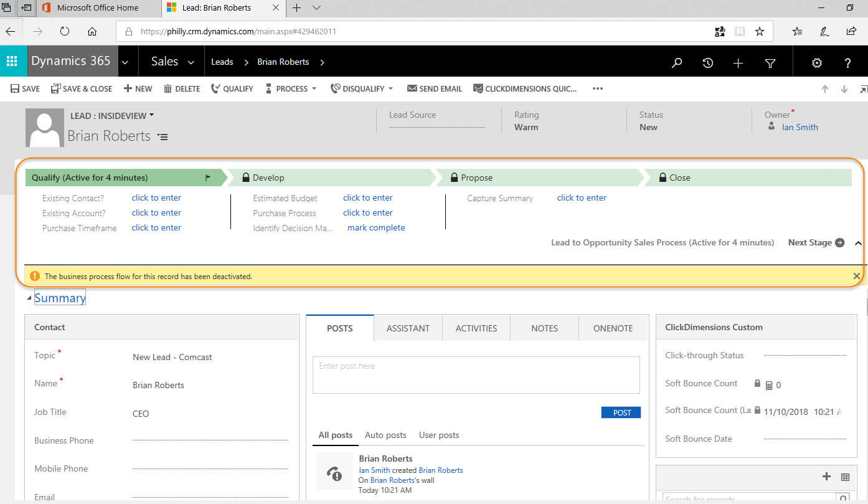Click the lead contact silhouette image
Image resolution: width=868 pixels, height=504 pixels.
click(45, 128)
